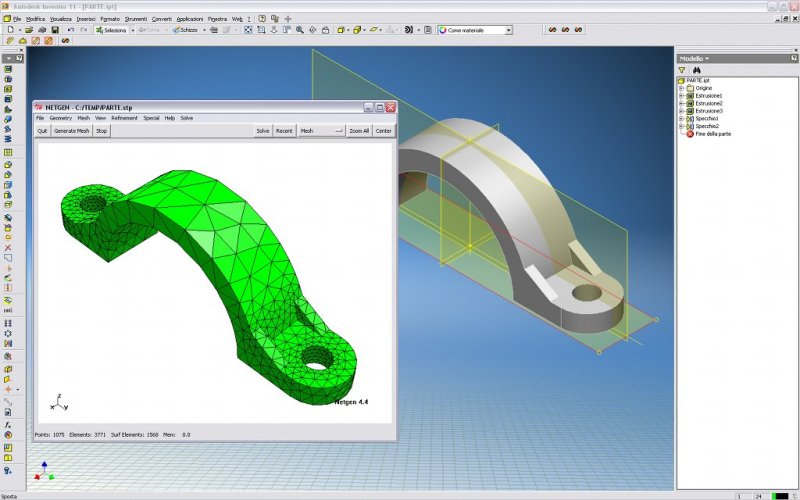Viewport: 800px width, 500px height.
Task: Click the Zoom Window icon in the toolbar
Action: tap(261, 30)
